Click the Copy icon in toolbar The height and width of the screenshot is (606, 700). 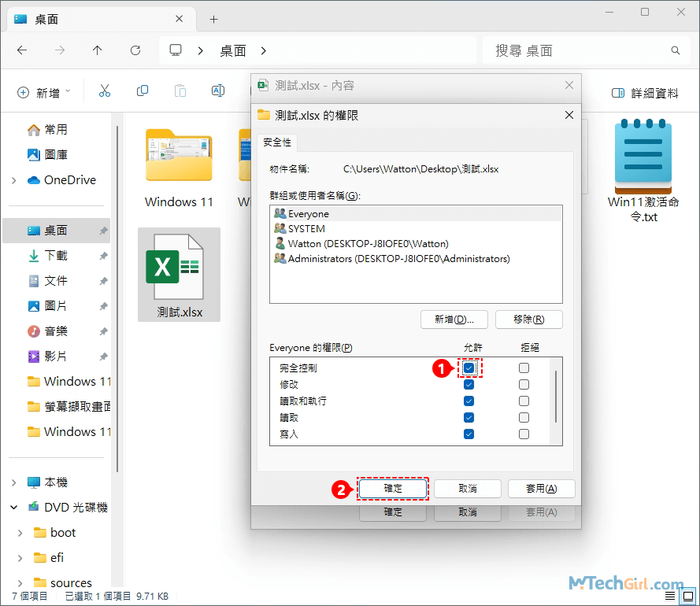(143, 92)
